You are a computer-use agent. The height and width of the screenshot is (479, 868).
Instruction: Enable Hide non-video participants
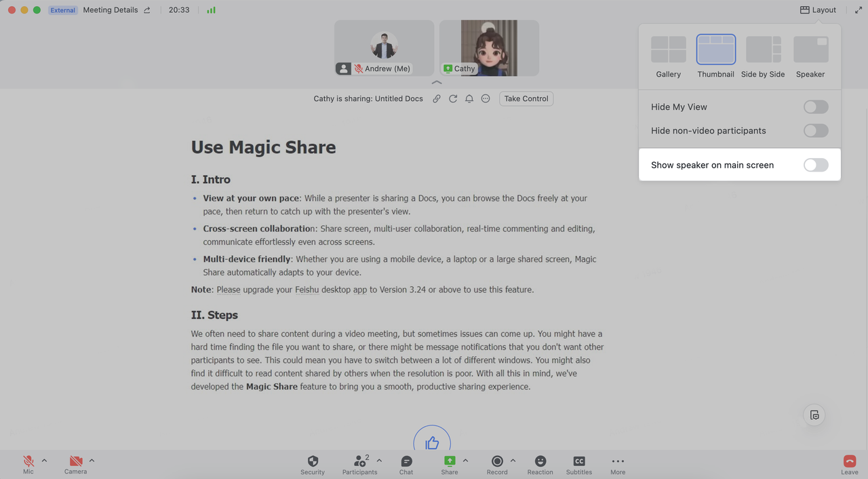click(816, 131)
